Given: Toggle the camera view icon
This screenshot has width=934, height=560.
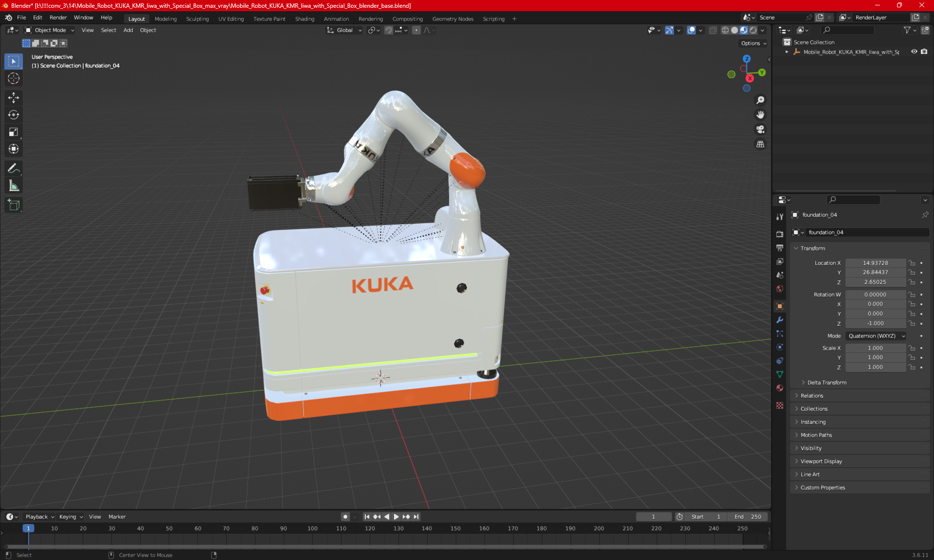Looking at the screenshot, I should (760, 129).
